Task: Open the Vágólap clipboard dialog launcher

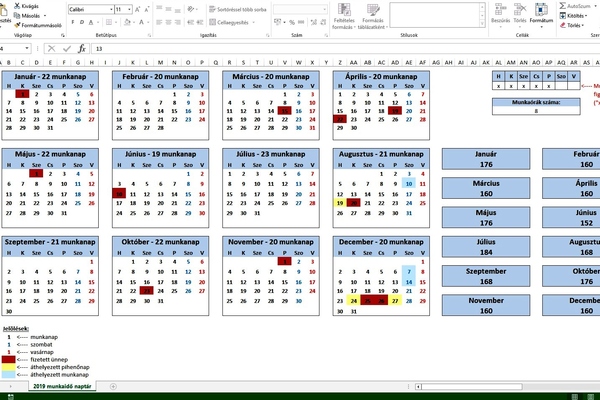Action: point(63,35)
